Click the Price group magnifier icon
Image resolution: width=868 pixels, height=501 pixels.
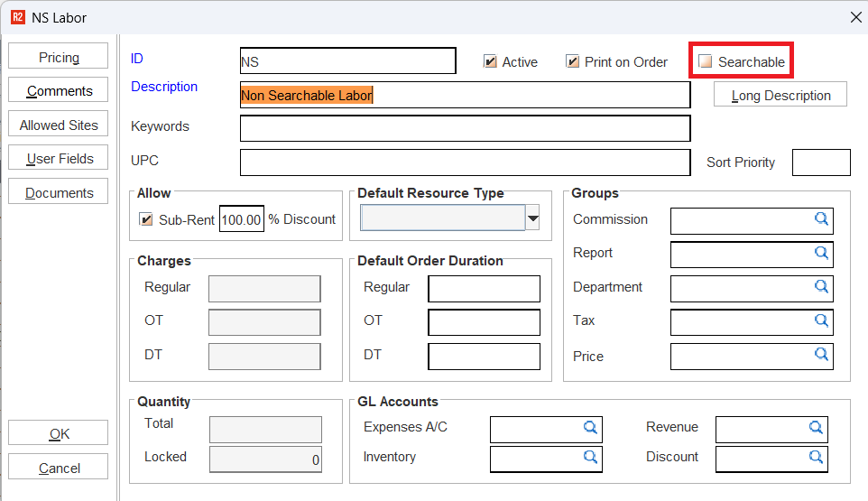[x=821, y=355]
